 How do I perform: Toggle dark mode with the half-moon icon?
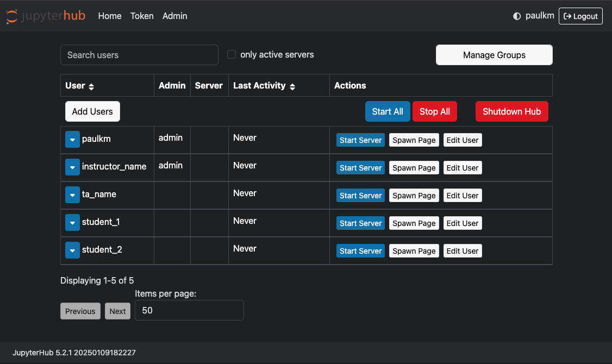coord(516,16)
